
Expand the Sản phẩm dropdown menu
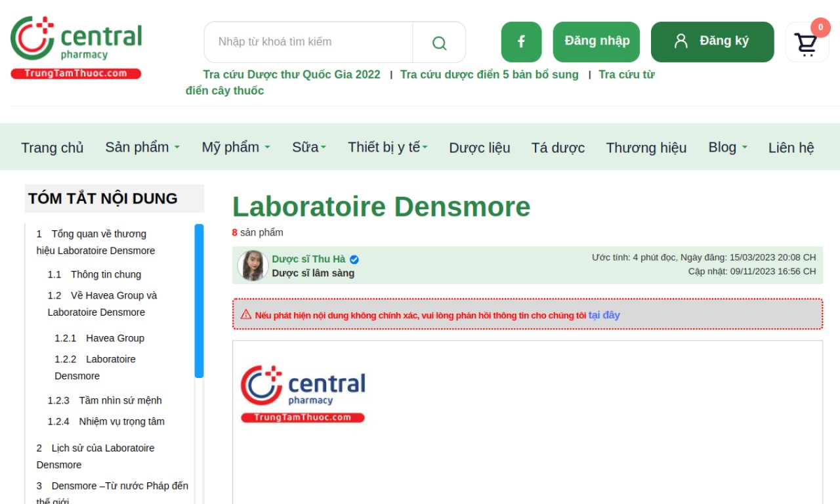142,147
